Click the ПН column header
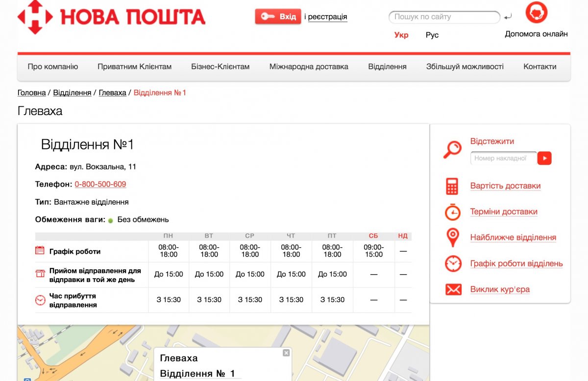Image resolution: width=588 pixels, height=381 pixels. coord(168,236)
